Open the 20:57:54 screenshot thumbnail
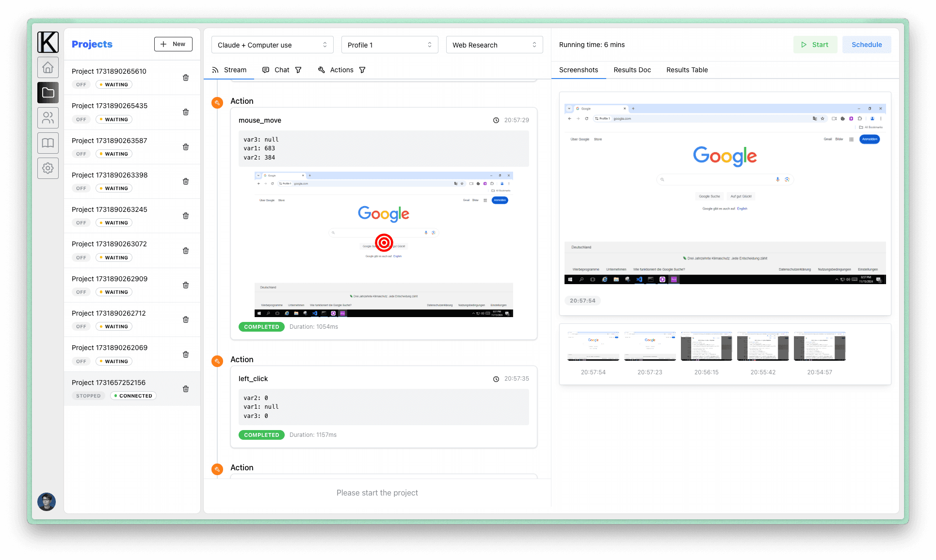 593,346
